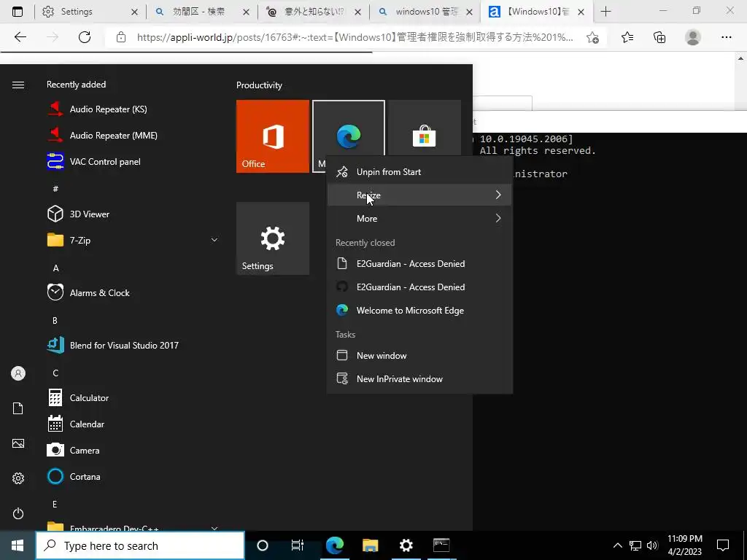Choose New window task
This screenshot has height=560, width=747.
click(x=419, y=355)
